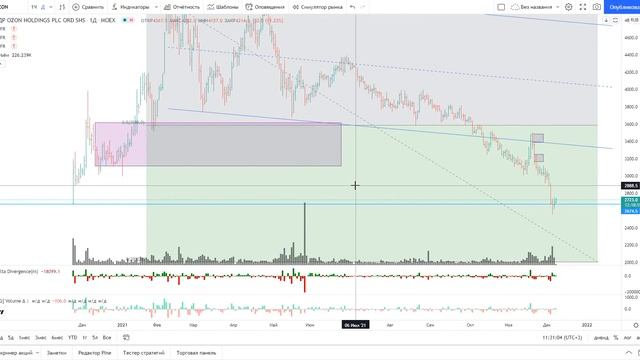
Task: Open the Шаблоны templates menu
Action: 222,7
